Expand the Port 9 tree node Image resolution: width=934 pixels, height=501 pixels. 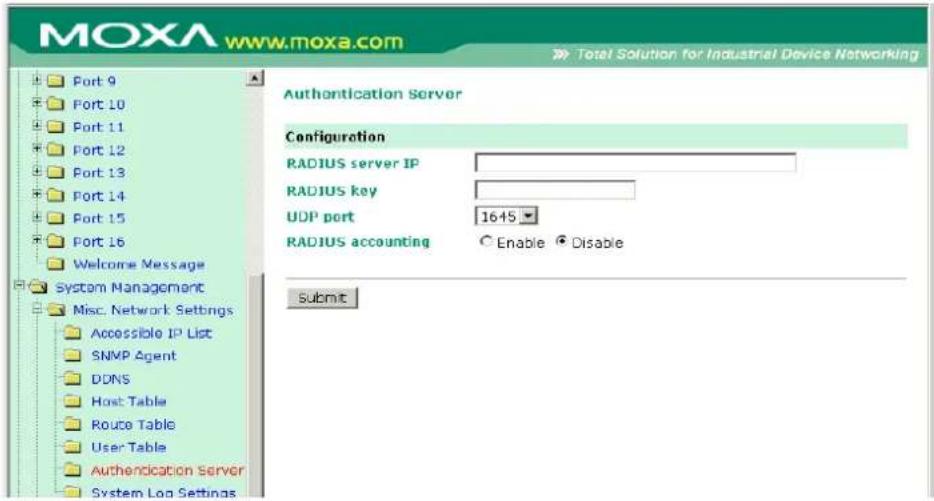(37, 80)
